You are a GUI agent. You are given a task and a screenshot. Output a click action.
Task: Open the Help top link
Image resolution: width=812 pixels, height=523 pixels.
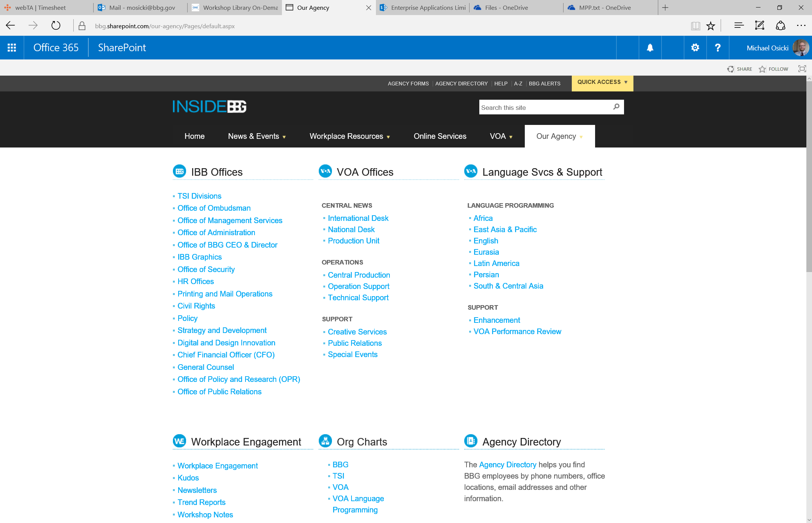point(501,84)
